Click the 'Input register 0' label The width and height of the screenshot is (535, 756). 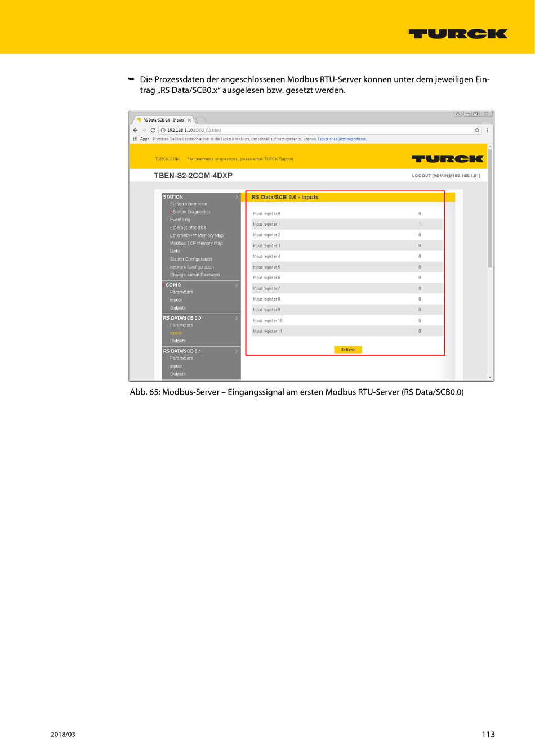coord(266,214)
